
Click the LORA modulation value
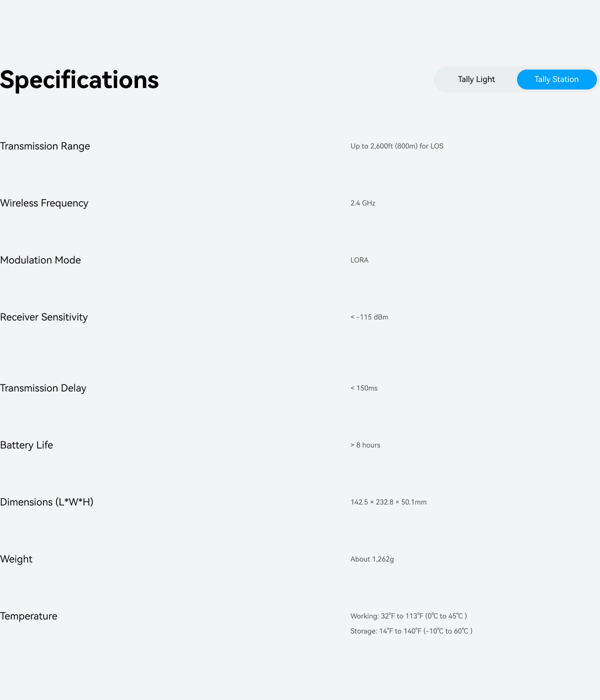(359, 260)
